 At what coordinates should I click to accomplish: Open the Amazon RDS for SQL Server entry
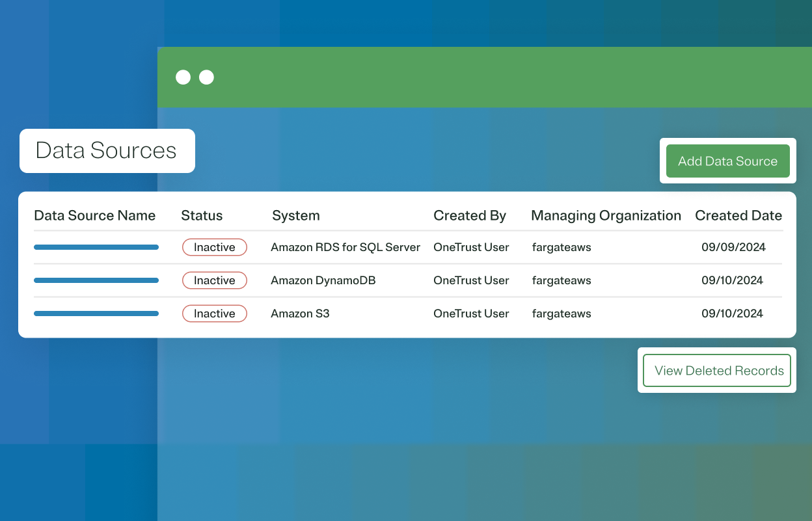click(345, 247)
